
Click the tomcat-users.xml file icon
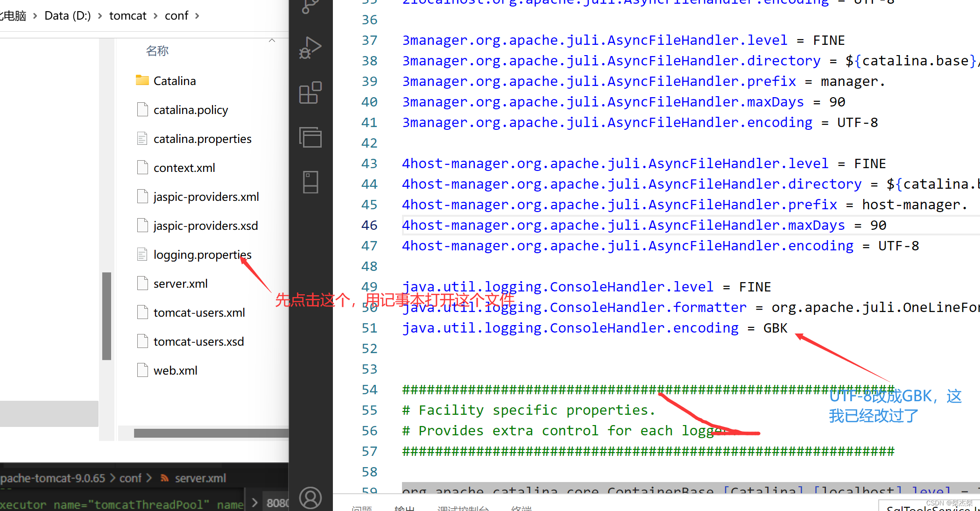(x=142, y=312)
